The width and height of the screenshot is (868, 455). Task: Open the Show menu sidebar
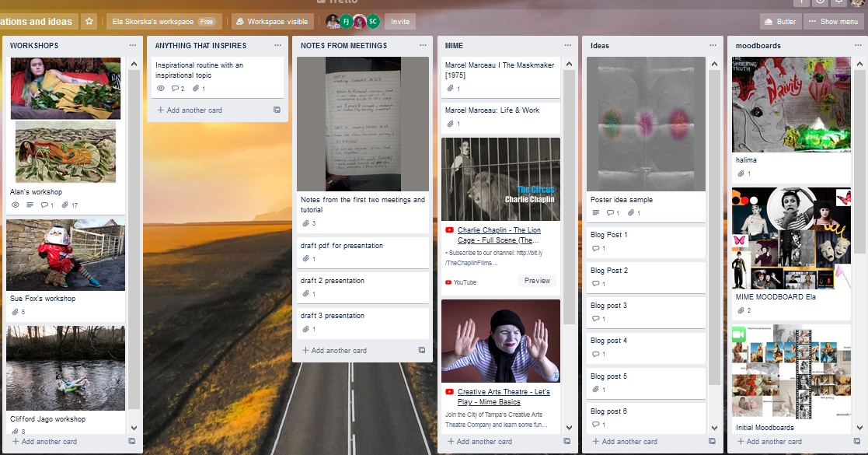tap(833, 22)
